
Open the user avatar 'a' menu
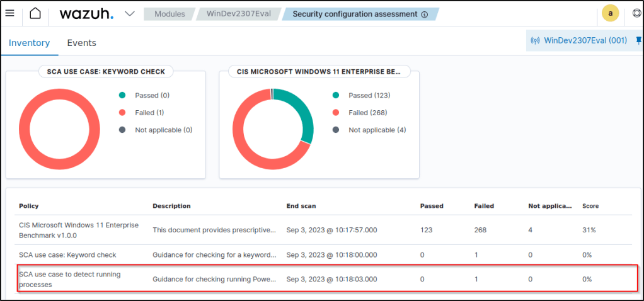click(x=610, y=13)
